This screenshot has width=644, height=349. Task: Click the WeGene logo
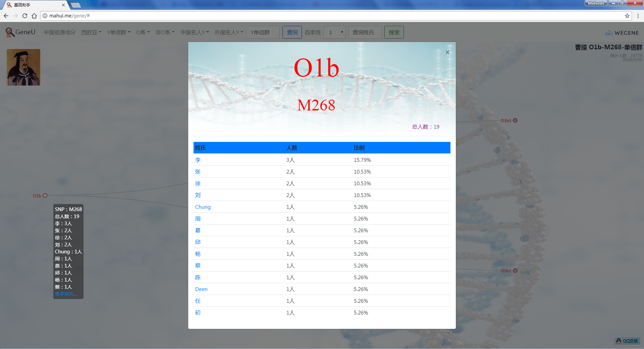click(x=622, y=33)
